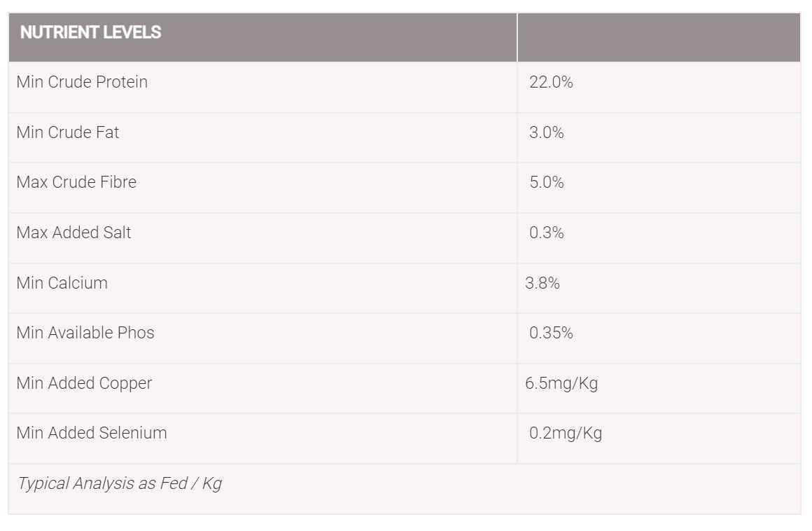Click the NUTRIENT LEVELS header text
This screenshot has height=531, width=812.
pos(90,32)
